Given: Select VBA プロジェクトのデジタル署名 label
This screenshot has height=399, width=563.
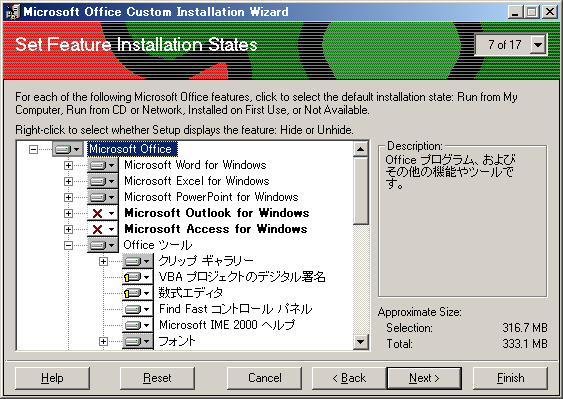Looking at the screenshot, I should click(242, 277).
